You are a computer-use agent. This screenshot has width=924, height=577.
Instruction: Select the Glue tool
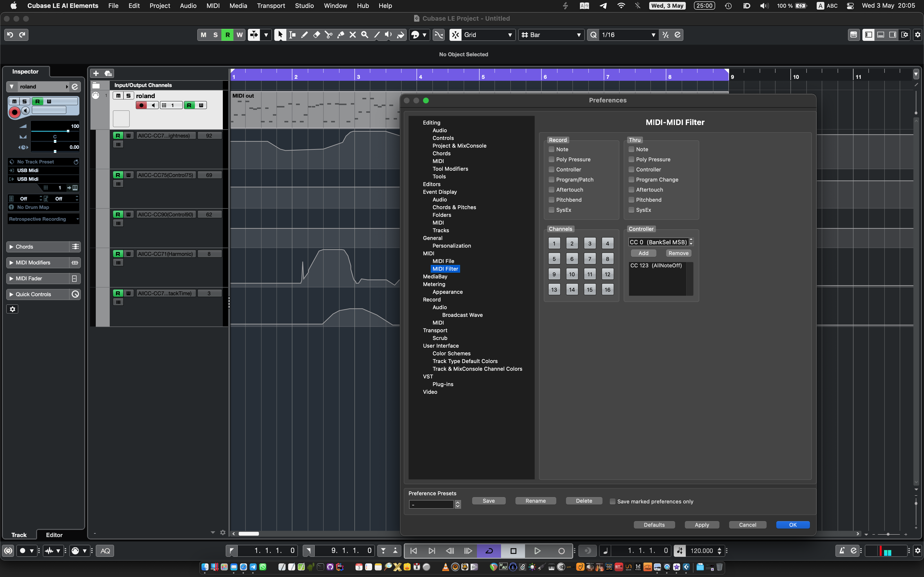(340, 35)
